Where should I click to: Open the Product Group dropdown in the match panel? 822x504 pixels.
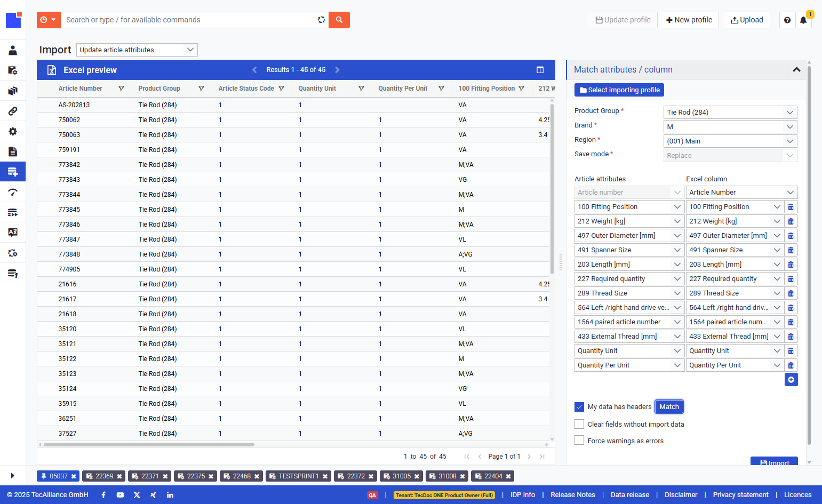tap(731, 113)
